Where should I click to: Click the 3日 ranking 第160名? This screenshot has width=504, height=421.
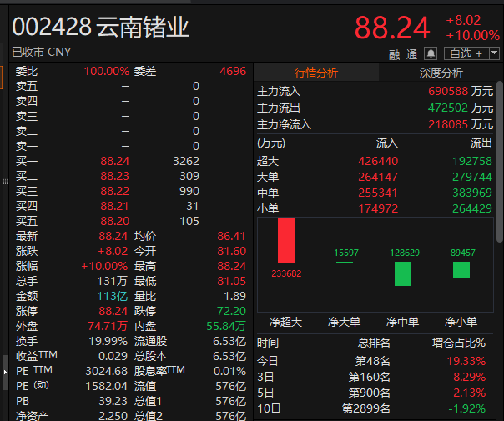[x=370, y=377]
